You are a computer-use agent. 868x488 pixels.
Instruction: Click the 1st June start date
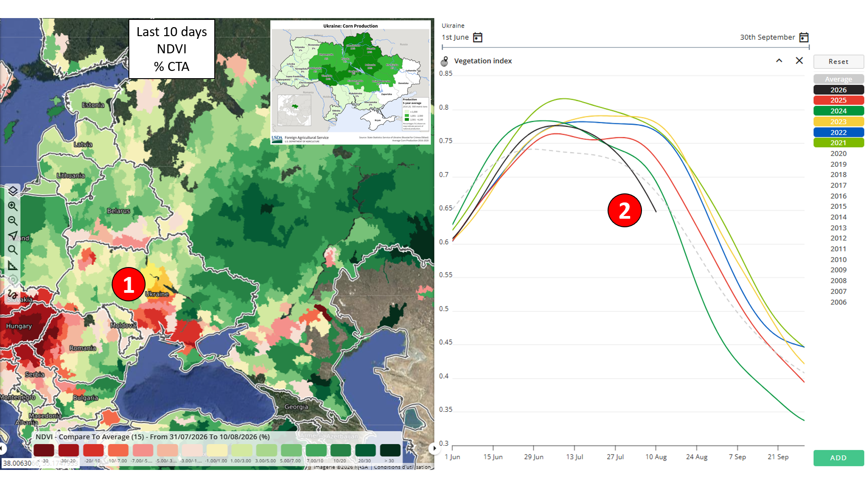(x=455, y=38)
